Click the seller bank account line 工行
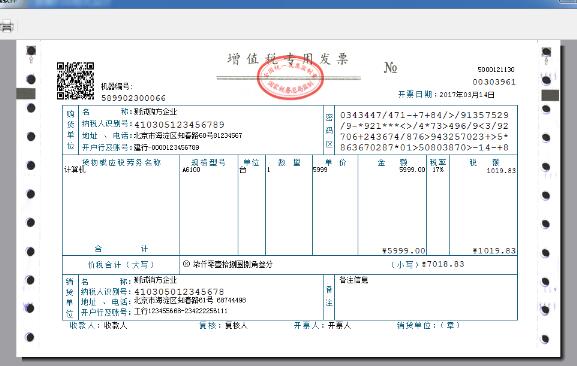 coord(180,312)
